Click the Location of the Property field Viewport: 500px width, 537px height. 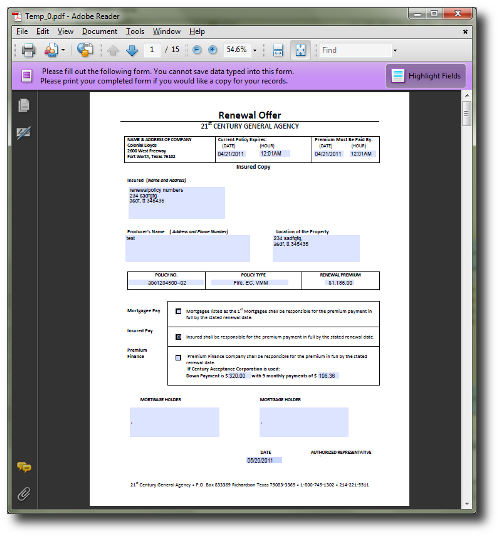[316, 248]
